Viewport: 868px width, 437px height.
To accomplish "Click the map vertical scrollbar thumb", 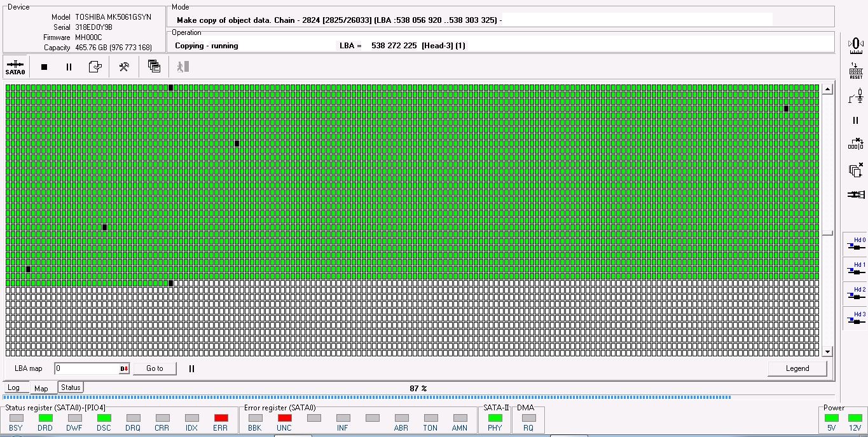I will pos(827,233).
